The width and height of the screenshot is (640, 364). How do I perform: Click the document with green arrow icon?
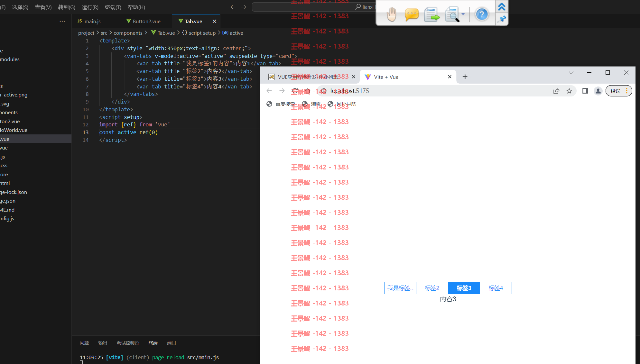[x=431, y=14]
